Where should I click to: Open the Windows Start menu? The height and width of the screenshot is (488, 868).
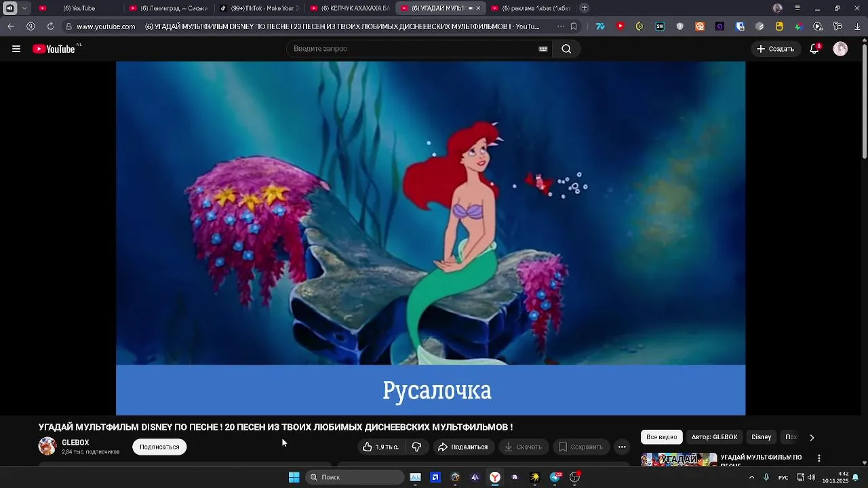tap(294, 477)
